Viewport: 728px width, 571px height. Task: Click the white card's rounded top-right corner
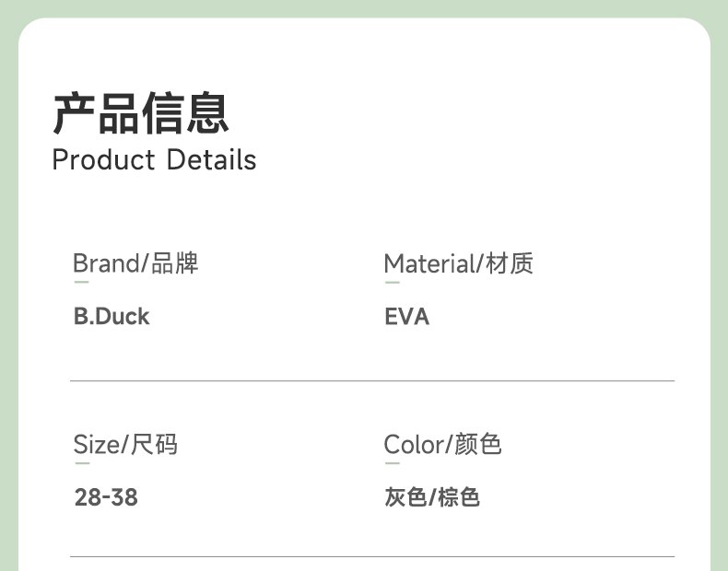[696, 32]
